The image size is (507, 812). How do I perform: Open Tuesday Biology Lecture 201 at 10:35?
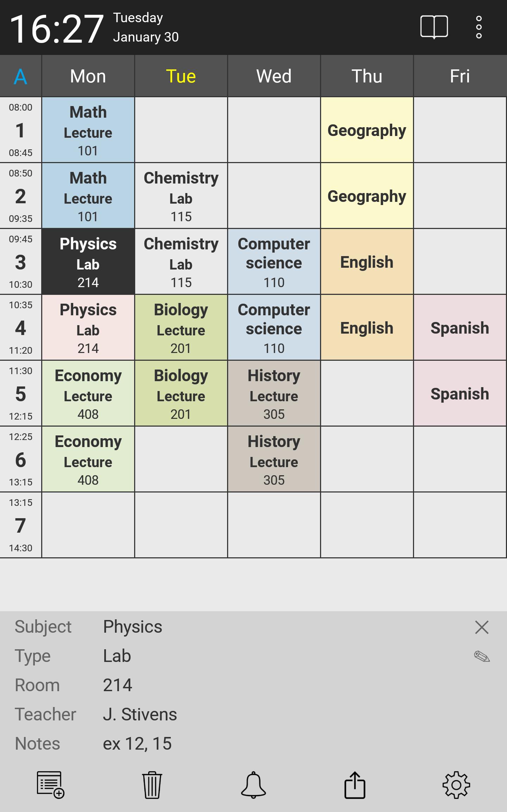[x=181, y=328]
